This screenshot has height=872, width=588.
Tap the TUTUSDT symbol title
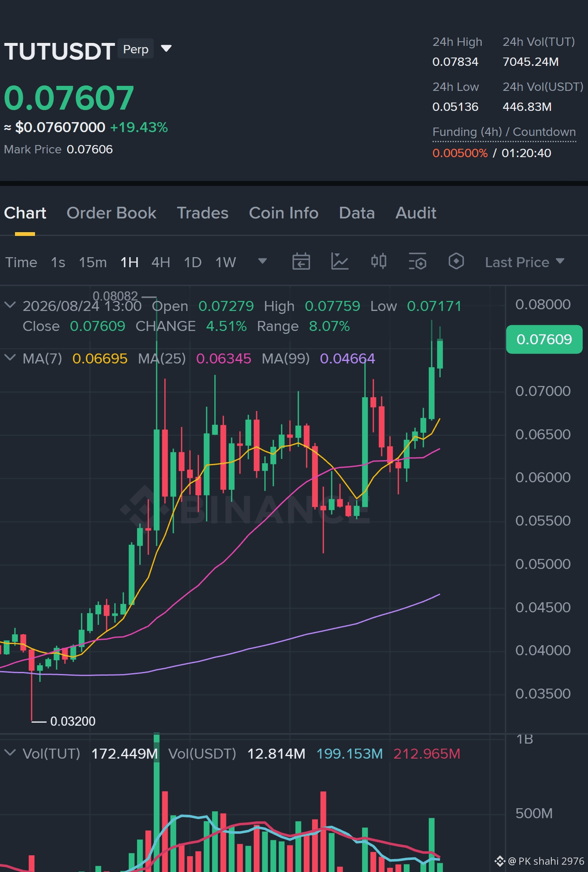[x=60, y=51]
